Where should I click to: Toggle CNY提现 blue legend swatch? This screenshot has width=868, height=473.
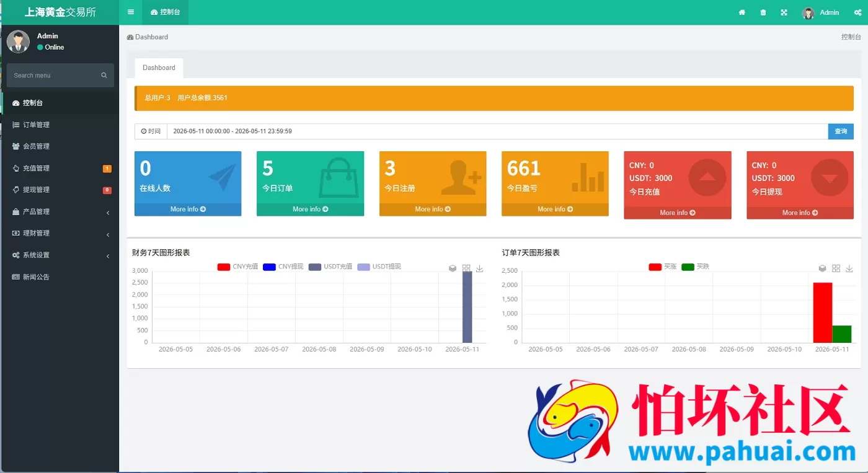click(269, 267)
